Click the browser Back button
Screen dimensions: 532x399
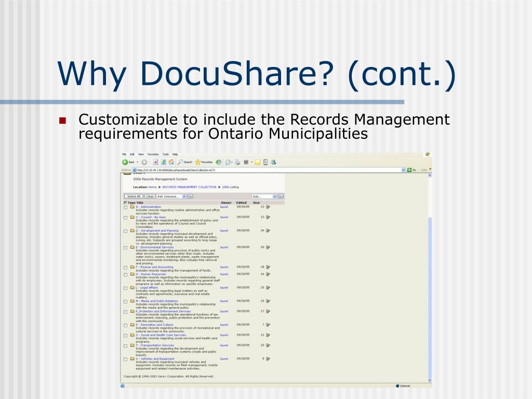129,162
